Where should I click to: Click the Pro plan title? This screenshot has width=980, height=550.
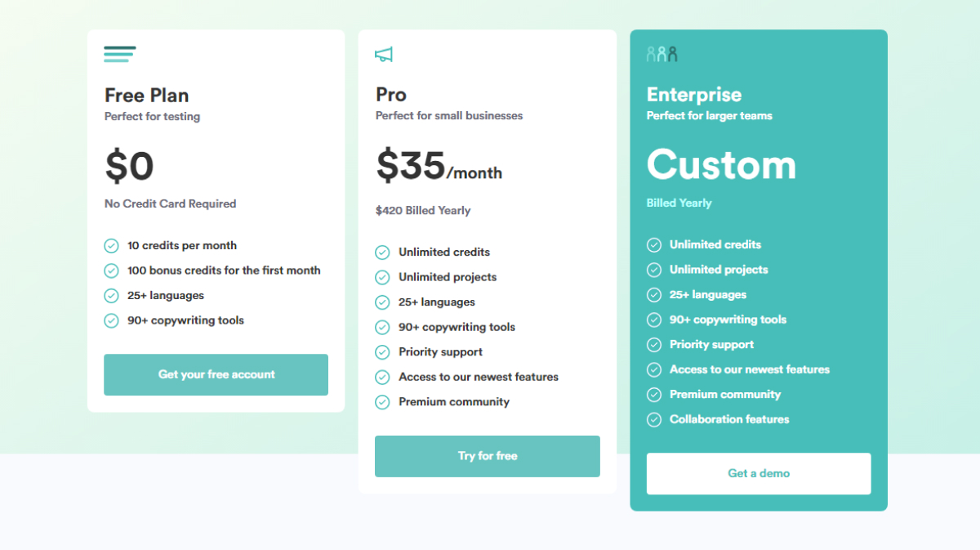[x=391, y=95]
